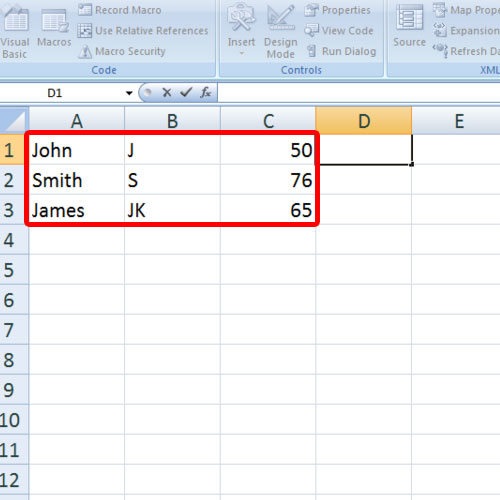The height and width of the screenshot is (500, 500).
Task: Open the Visual Basic editor
Action: click(x=15, y=32)
